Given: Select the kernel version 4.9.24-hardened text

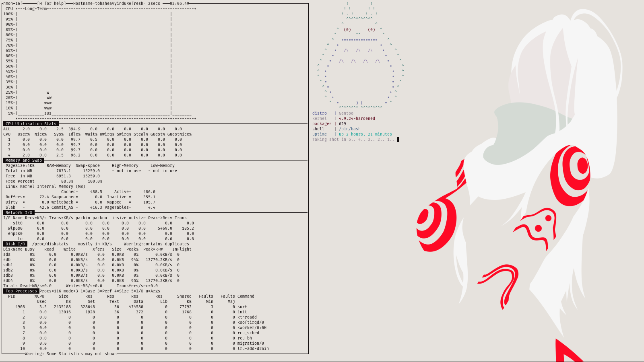Looking at the screenshot, I should tap(357, 118).
